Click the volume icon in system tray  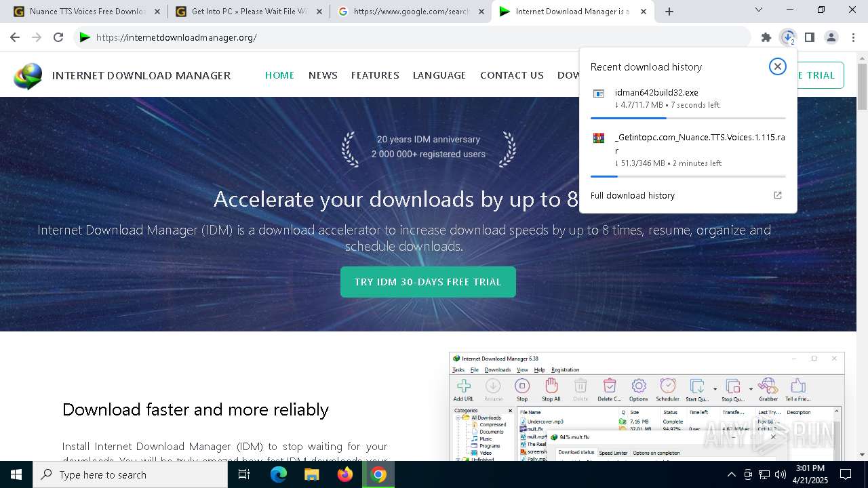click(781, 474)
